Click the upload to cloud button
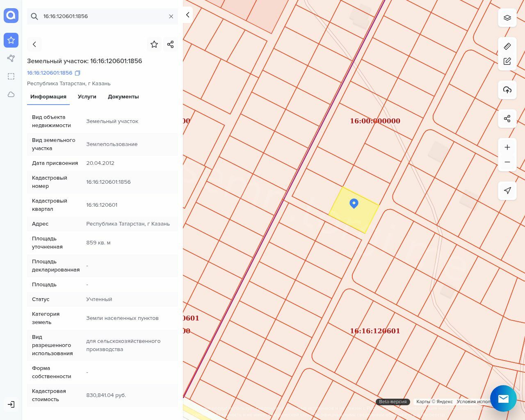Viewport: 525px width, 420px height. 507,90
